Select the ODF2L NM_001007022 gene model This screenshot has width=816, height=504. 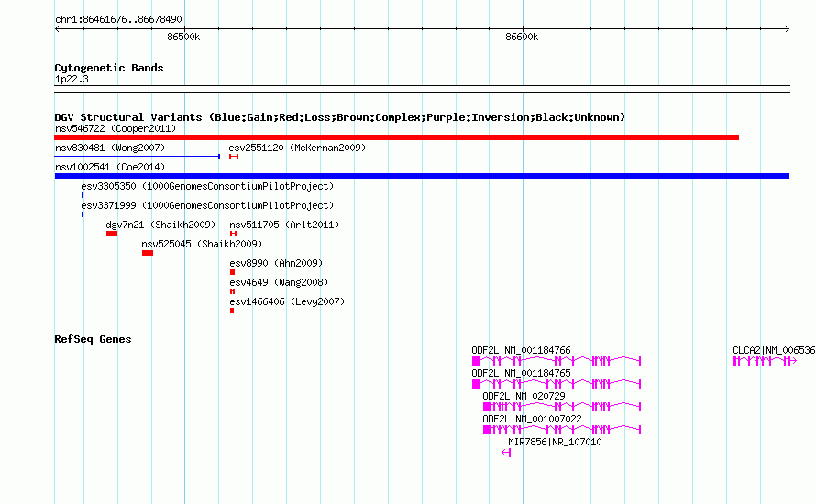(562, 430)
